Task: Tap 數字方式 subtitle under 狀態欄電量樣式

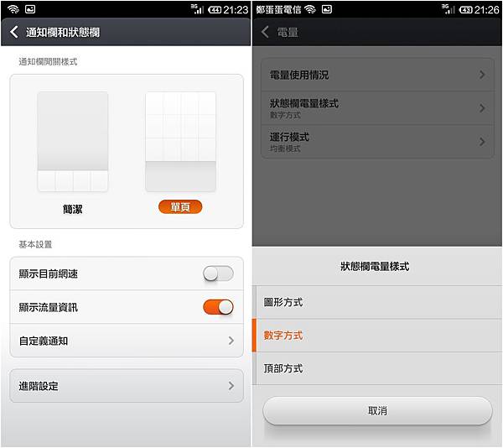Action: coord(285,115)
